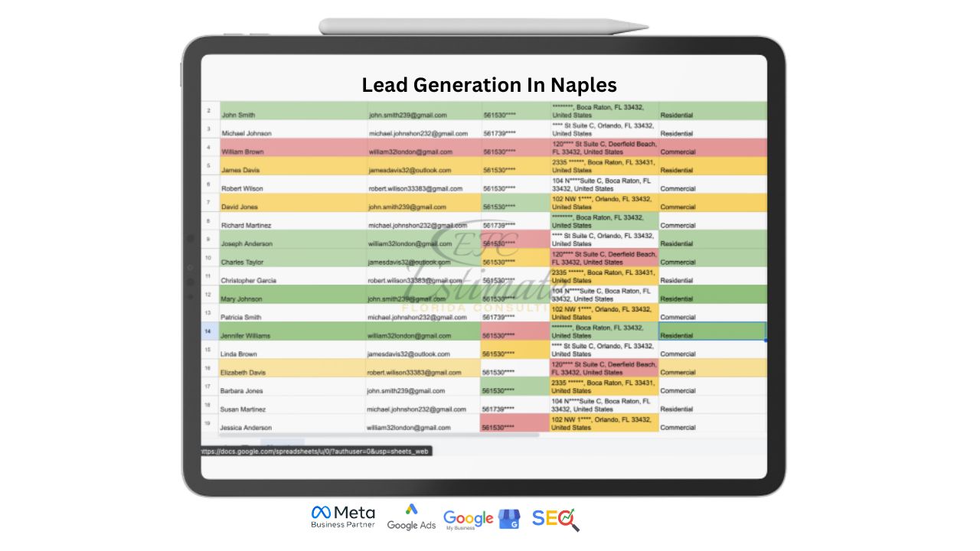Select row header number 5

click(x=210, y=166)
